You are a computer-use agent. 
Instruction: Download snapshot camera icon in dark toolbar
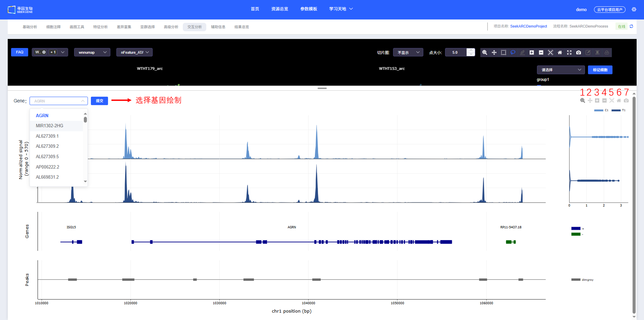click(578, 52)
